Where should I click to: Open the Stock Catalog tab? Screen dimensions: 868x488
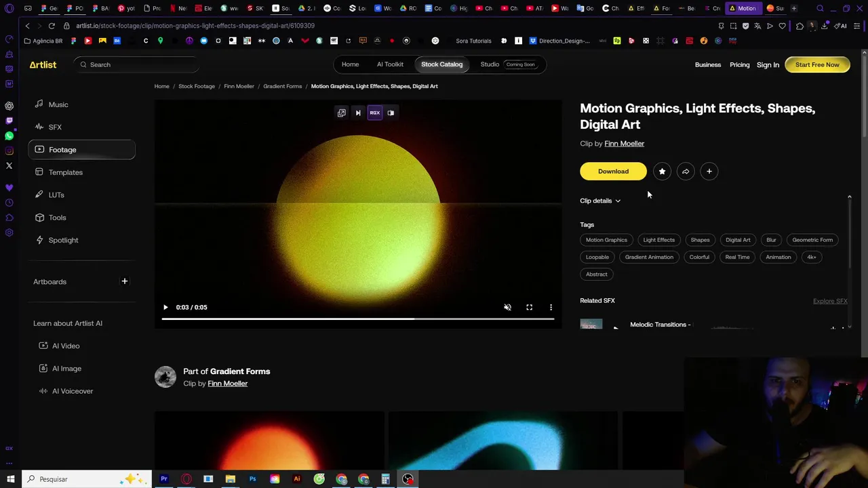click(441, 64)
